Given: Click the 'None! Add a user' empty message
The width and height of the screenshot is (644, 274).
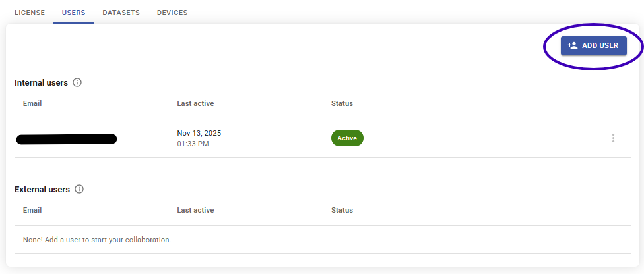Looking at the screenshot, I should pyautogui.click(x=92, y=240).
